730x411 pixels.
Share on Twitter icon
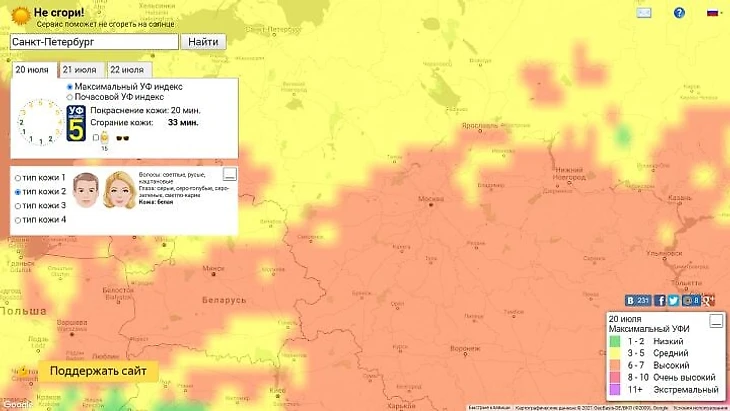point(673,301)
